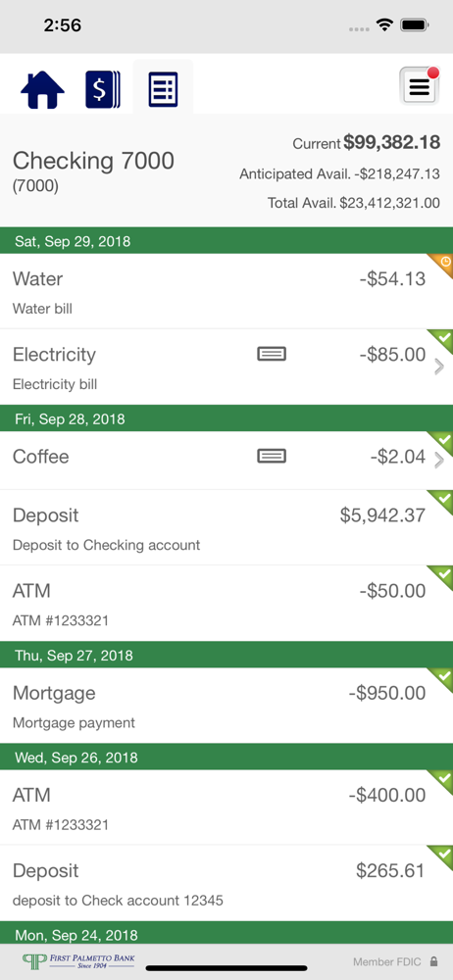The height and width of the screenshot is (980, 453).
Task: Open the Water bill transaction
Action: click(x=226, y=291)
